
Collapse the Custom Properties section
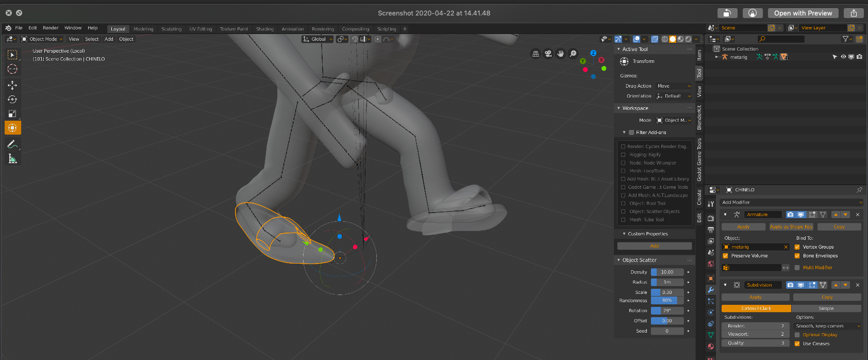pos(624,234)
